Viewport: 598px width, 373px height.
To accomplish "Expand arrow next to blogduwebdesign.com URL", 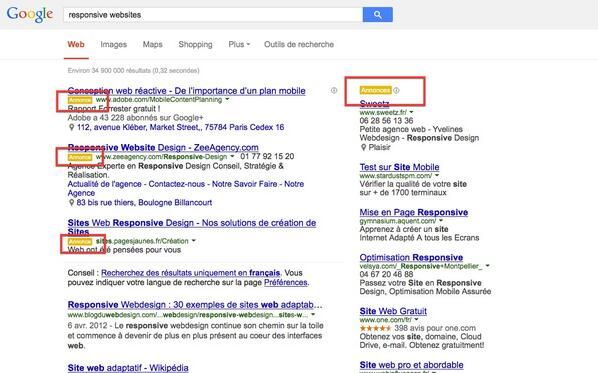I will tap(313, 315).
